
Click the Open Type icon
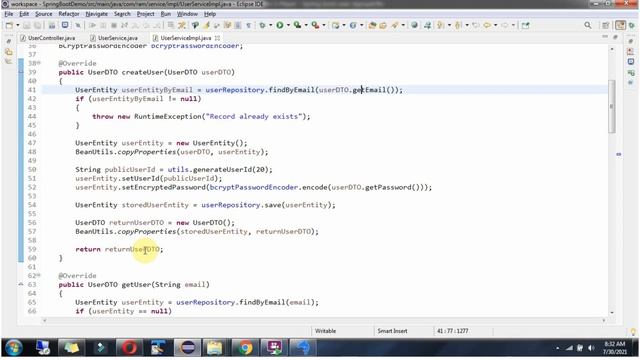click(372, 25)
